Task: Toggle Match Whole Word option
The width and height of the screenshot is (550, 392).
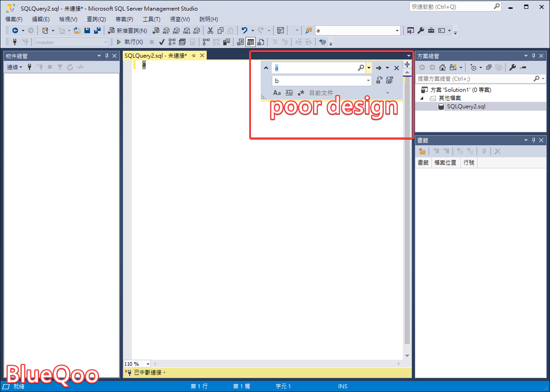Action: point(289,93)
